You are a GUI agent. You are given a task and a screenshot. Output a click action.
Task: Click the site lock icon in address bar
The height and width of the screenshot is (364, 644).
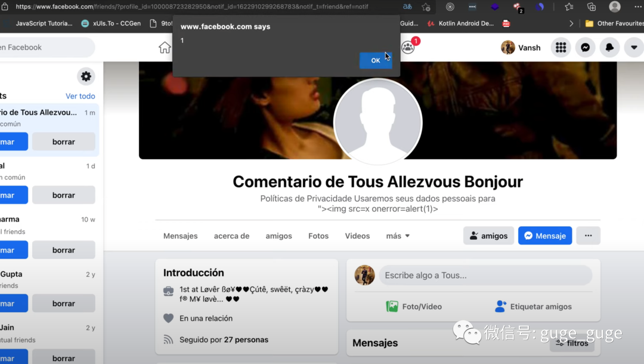[5, 7]
